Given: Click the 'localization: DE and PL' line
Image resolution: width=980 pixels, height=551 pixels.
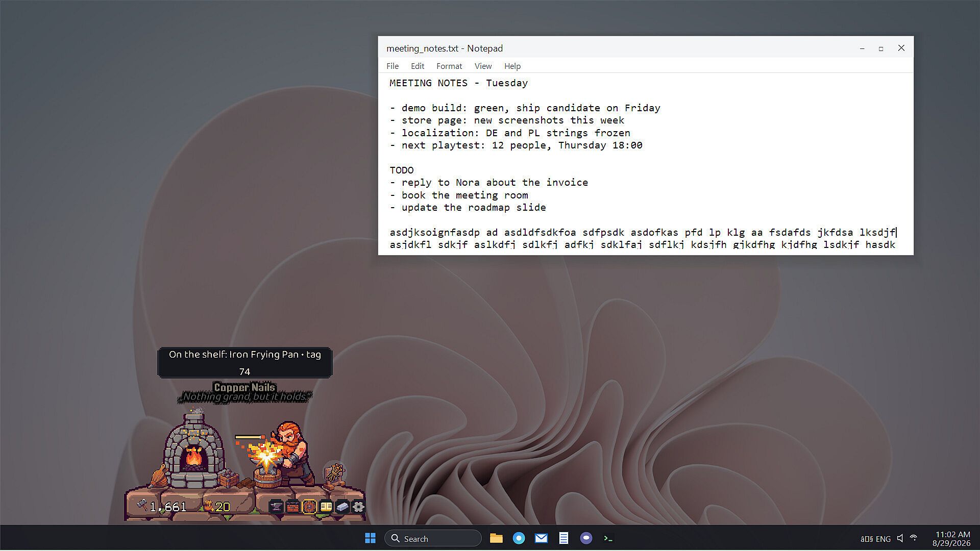Looking at the screenshot, I should coord(510,133).
